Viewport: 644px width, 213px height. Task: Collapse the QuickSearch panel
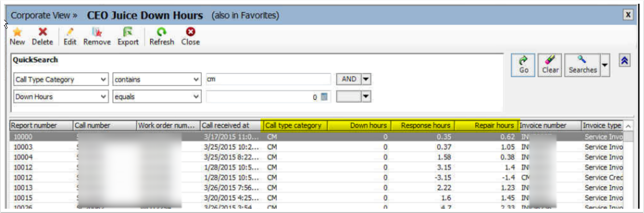coord(624,61)
